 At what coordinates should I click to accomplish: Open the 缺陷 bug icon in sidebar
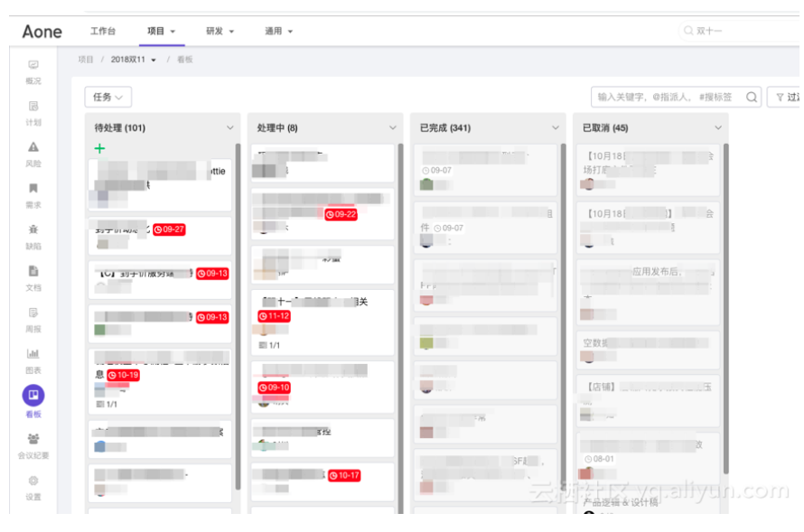click(33, 229)
